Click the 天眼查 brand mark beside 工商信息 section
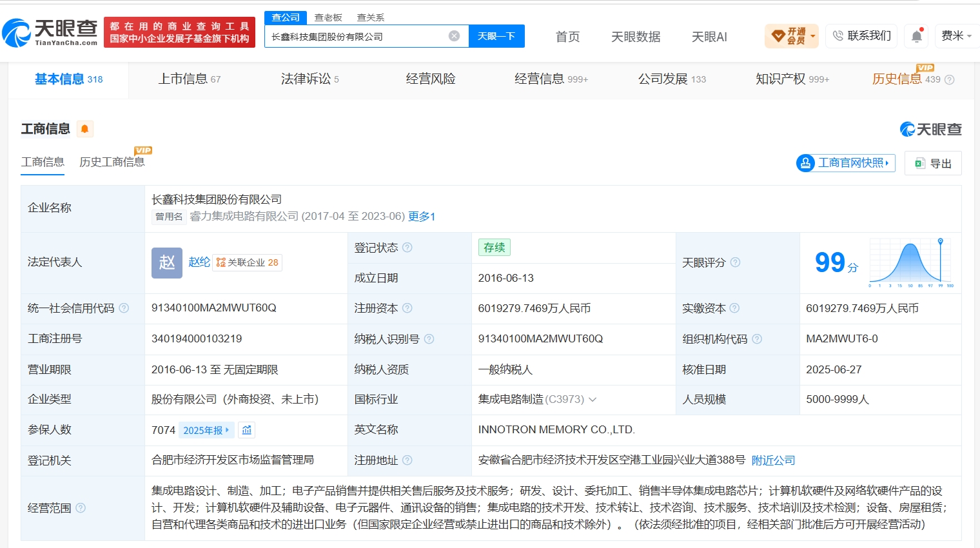Screen dimensions: 980x548 pyautogui.click(x=930, y=129)
